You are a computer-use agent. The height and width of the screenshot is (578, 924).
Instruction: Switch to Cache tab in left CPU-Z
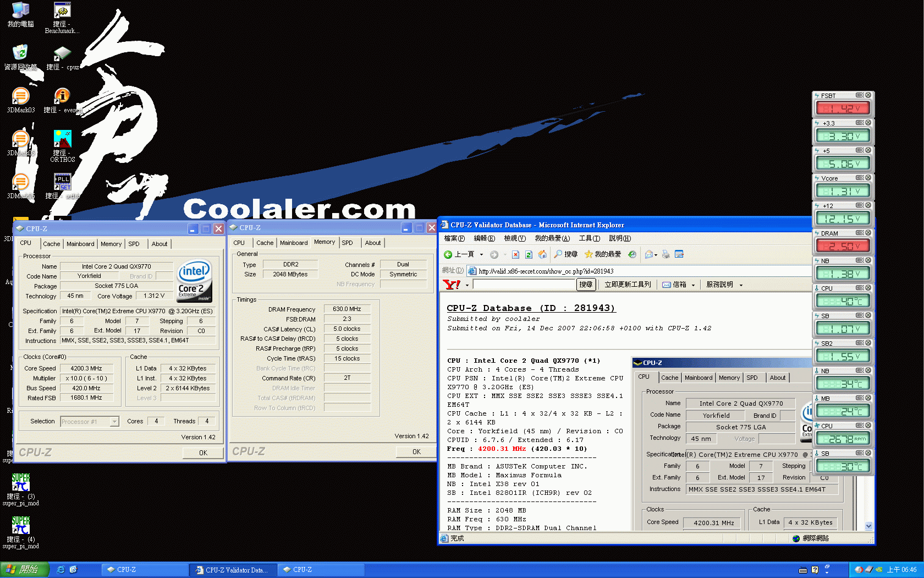(52, 244)
